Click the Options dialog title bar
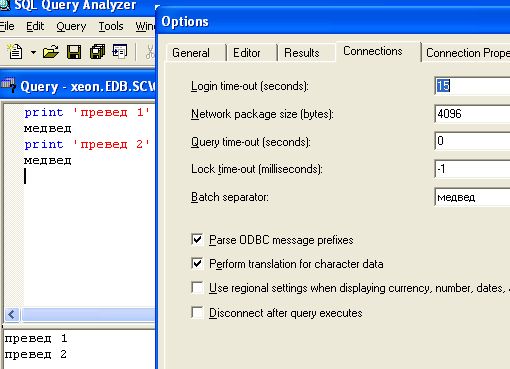 pyautogui.click(x=333, y=21)
